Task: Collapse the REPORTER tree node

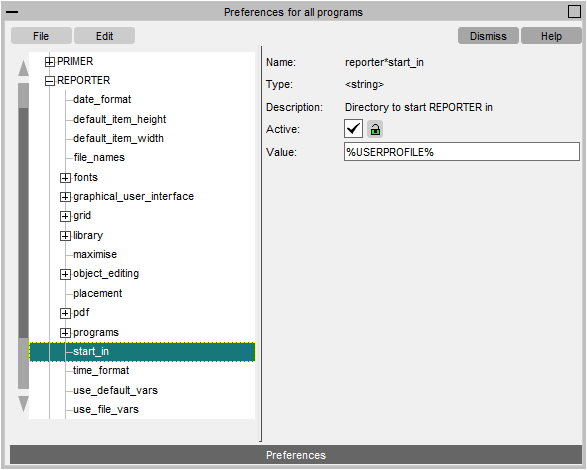Action: pos(49,81)
